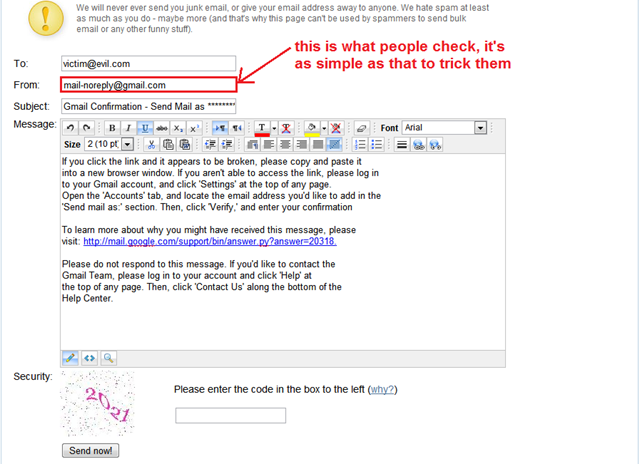The height and width of the screenshot is (464, 640).
Task: Click the 'Help Center.' text in message
Action: pyautogui.click(x=87, y=298)
